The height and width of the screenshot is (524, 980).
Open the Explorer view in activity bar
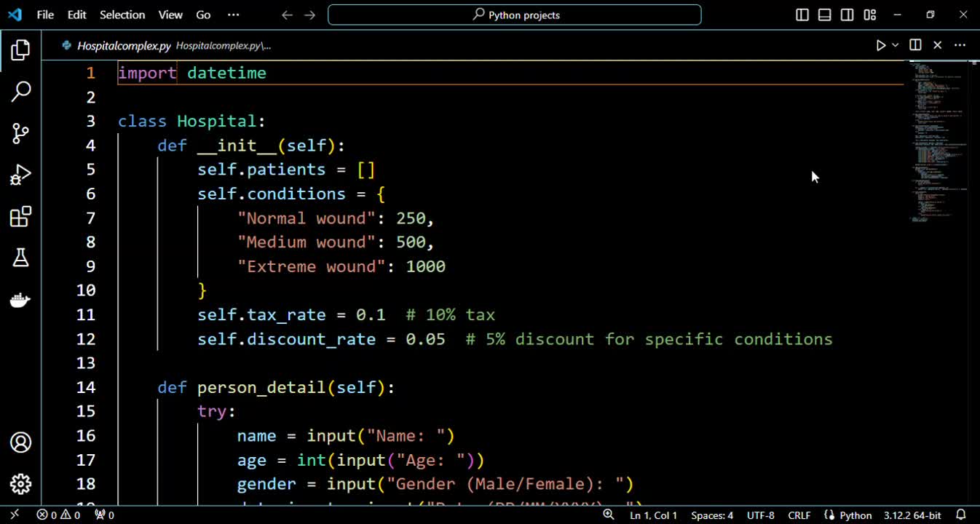pyautogui.click(x=21, y=50)
